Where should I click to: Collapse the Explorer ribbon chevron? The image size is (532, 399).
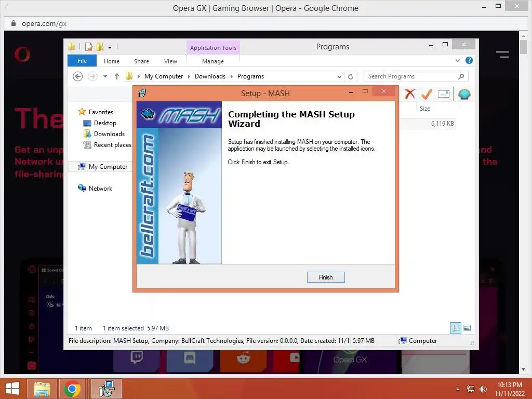[x=457, y=60]
